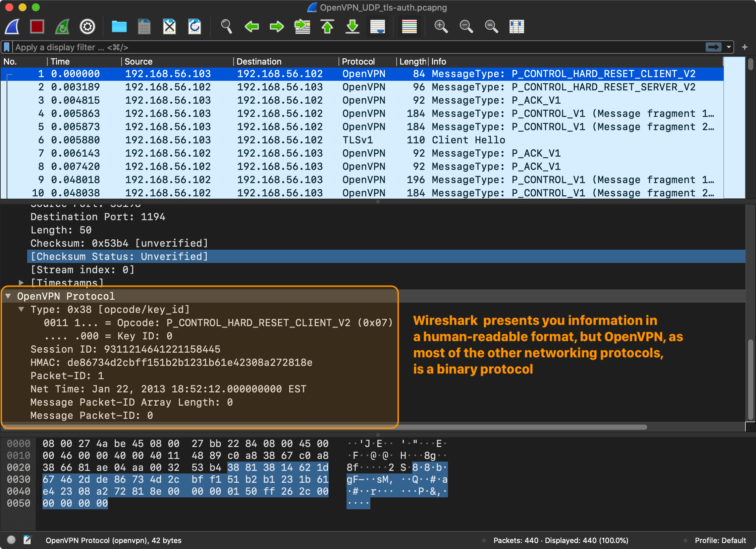Collapse the Type: 0x38 opcode/key_id node
756x549 pixels.
coord(21,309)
